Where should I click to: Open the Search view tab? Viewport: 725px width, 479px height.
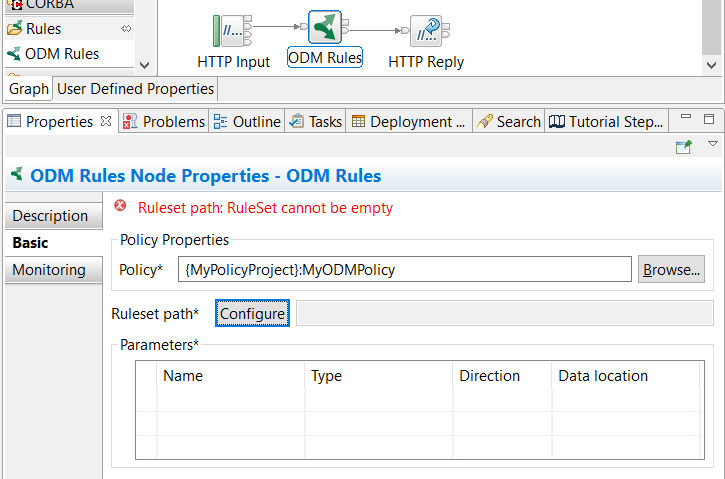click(509, 122)
